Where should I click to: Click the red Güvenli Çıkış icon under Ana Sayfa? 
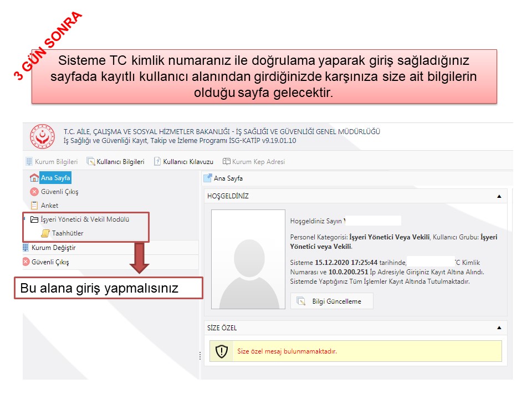tap(34, 192)
